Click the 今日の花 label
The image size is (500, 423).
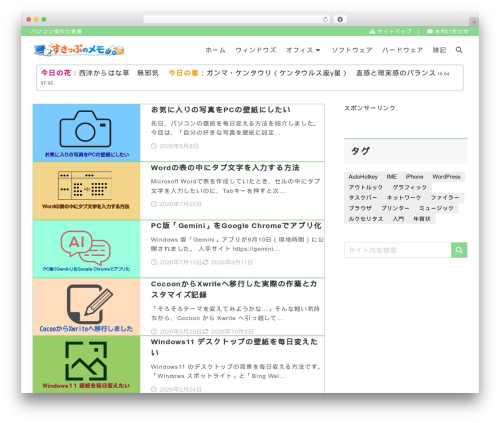coord(56,73)
